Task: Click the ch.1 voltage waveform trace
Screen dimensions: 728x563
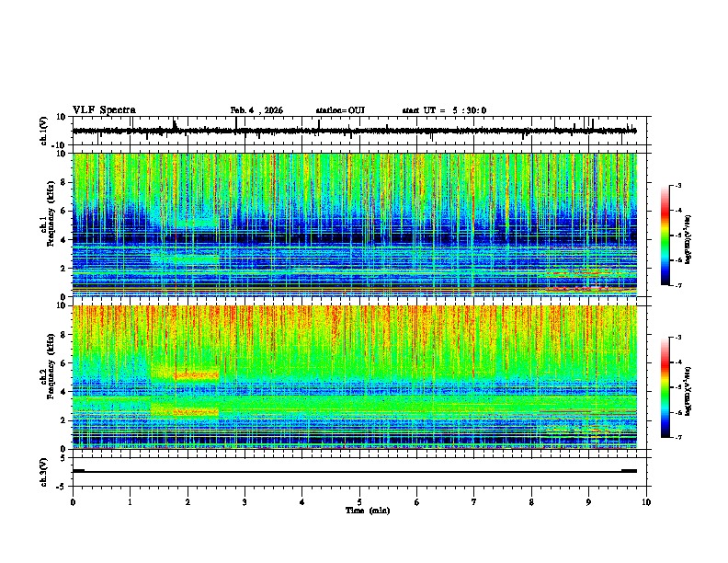Action: (354, 131)
